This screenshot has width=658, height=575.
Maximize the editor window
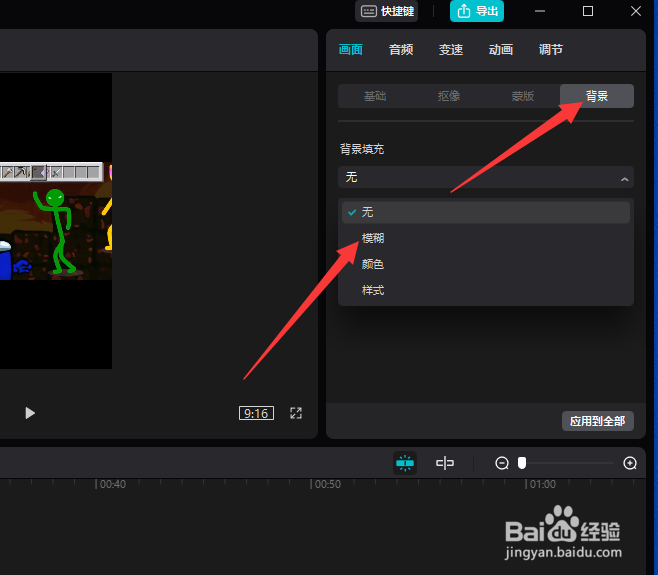point(588,11)
